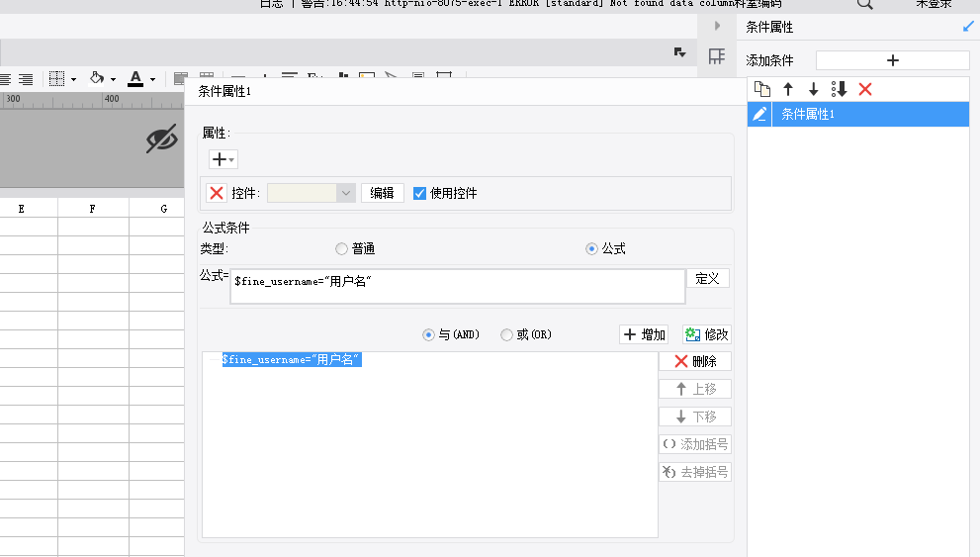980x557 pixels.
Task: Click the 上移 move up button
Action: coord(695,389)
